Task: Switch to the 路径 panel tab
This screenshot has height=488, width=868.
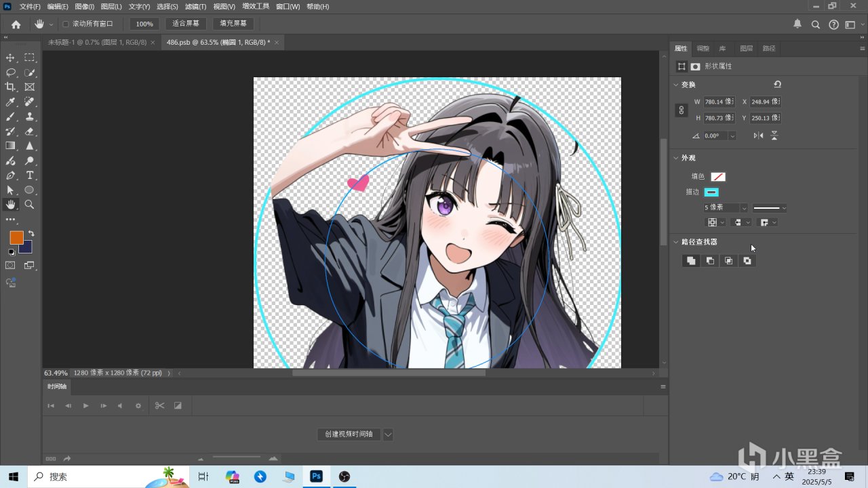Action: tap(769, 49)
